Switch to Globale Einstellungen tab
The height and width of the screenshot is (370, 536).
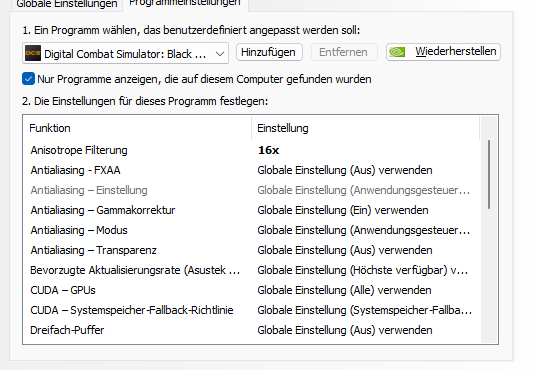pyautogui.click(x=67, y=4)
